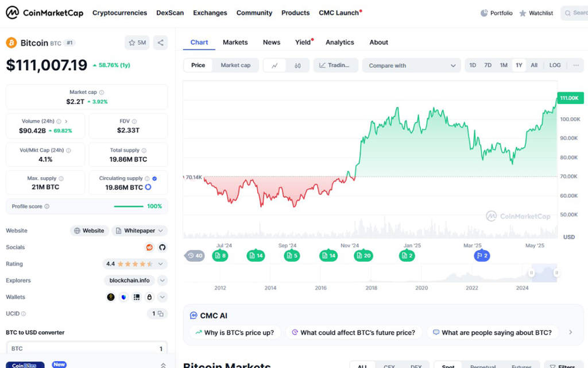
Task: Open the Exchanges menu
Action: 210,13
